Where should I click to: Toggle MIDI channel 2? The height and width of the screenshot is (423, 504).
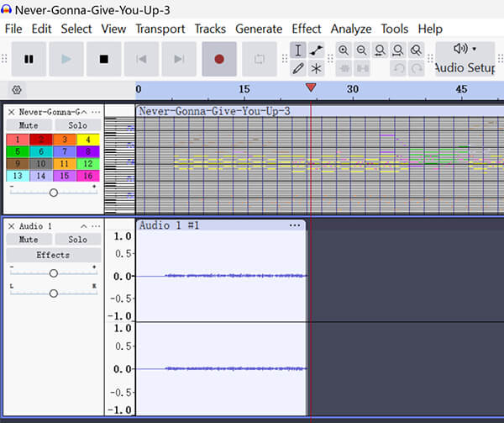(x=41, y=140)
